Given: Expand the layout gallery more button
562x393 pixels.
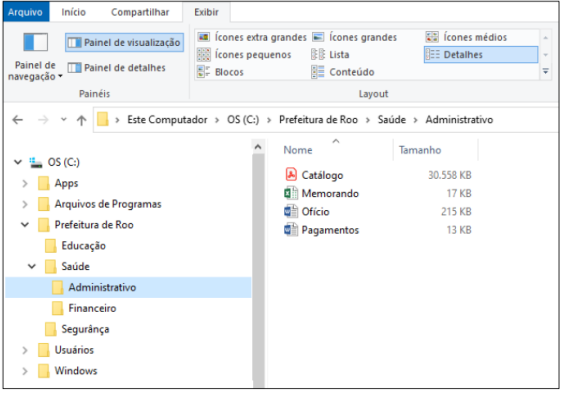Looking at the screenshot, I should click(x=546, y=72).
